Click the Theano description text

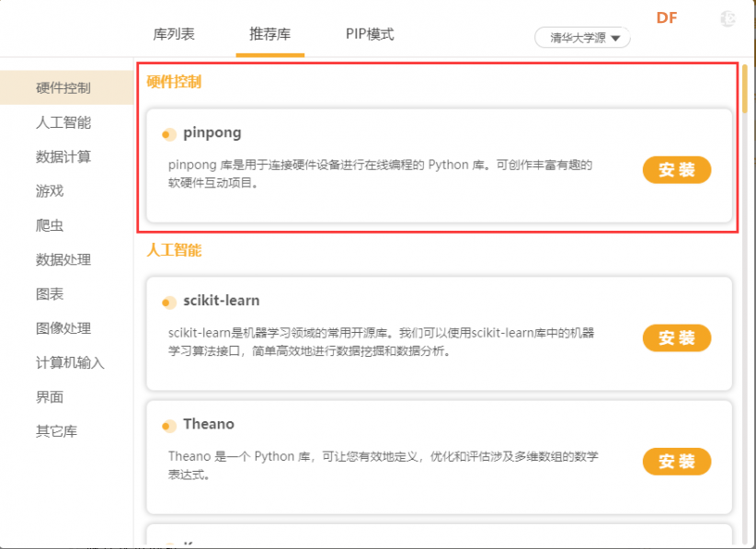tap(383, 465)
